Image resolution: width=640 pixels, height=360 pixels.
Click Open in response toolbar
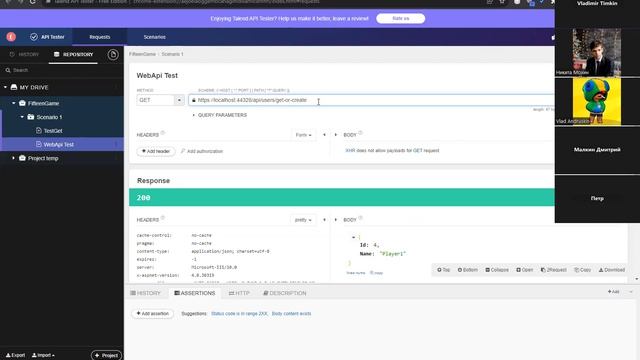[524, 270]
